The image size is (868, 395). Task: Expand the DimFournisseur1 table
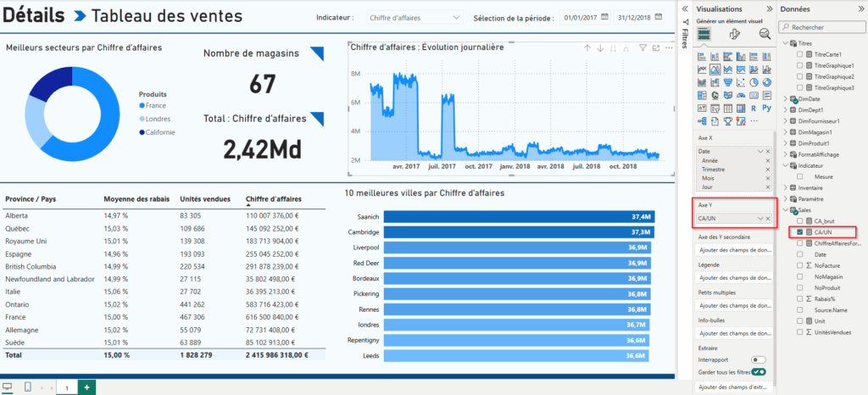click(786, 121)
